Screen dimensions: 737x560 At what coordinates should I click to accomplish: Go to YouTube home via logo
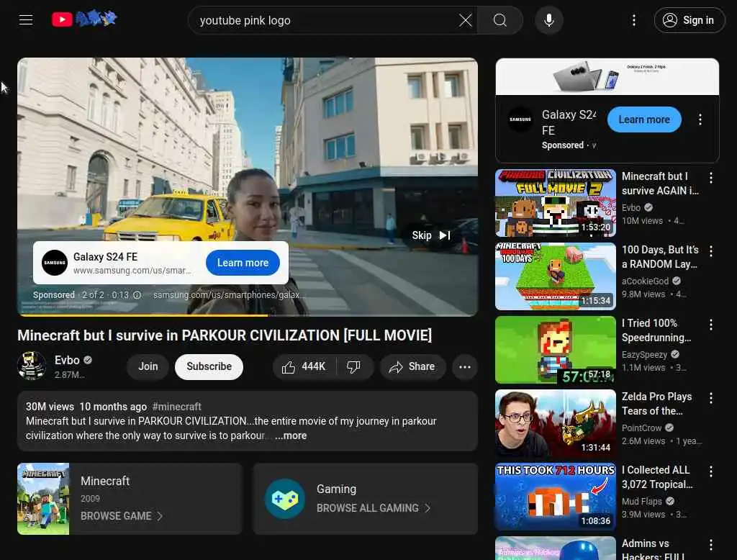[x=84, y=19]
